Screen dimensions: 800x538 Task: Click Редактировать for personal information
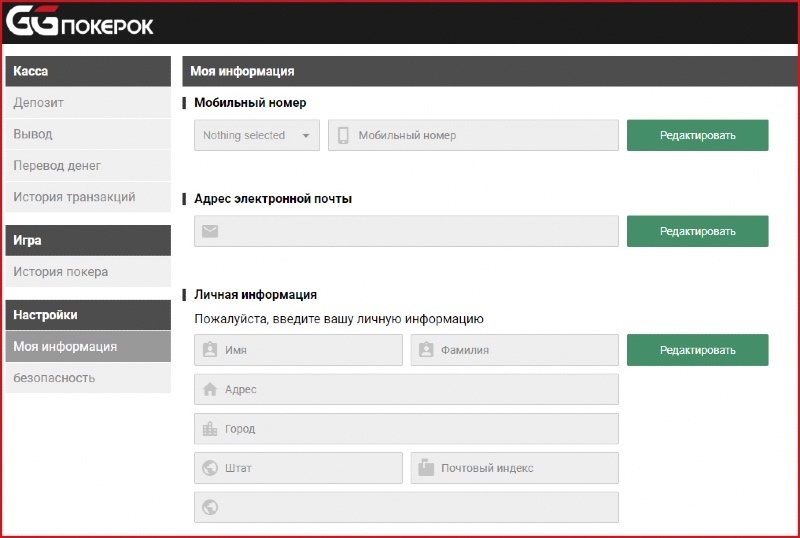point(697,350)
